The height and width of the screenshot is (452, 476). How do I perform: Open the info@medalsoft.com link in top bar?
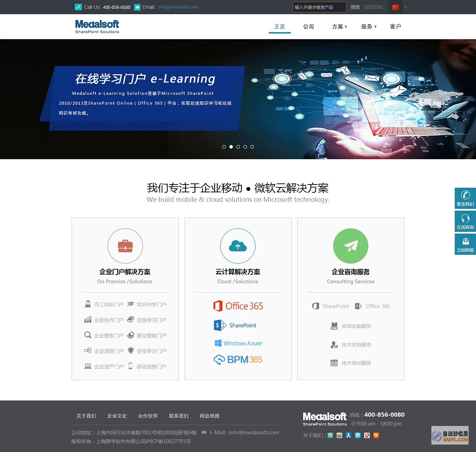click(x=178, y=7)
